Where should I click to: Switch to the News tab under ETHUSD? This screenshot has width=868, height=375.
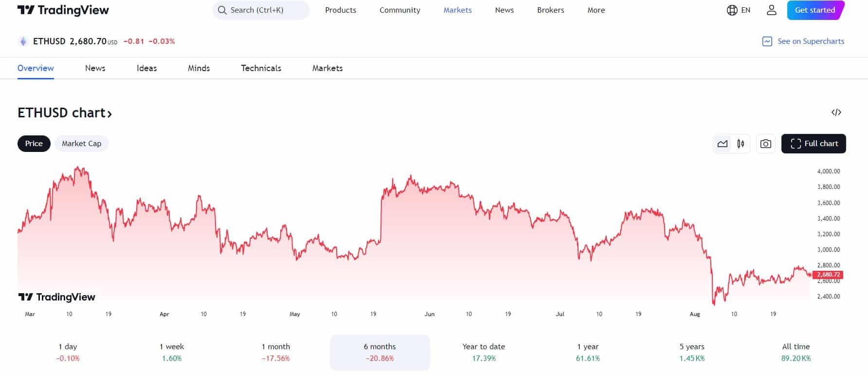point(95,68)
